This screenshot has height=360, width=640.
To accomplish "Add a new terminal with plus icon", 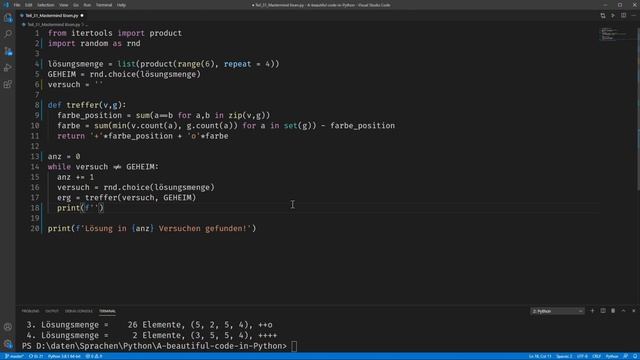I will click(x=593, y=311).
